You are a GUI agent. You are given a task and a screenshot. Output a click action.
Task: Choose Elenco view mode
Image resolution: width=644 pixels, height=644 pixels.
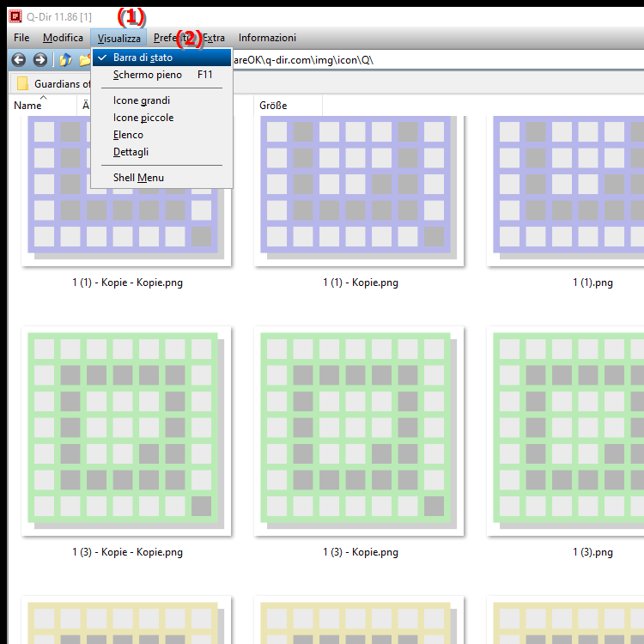tap(128, 135)
